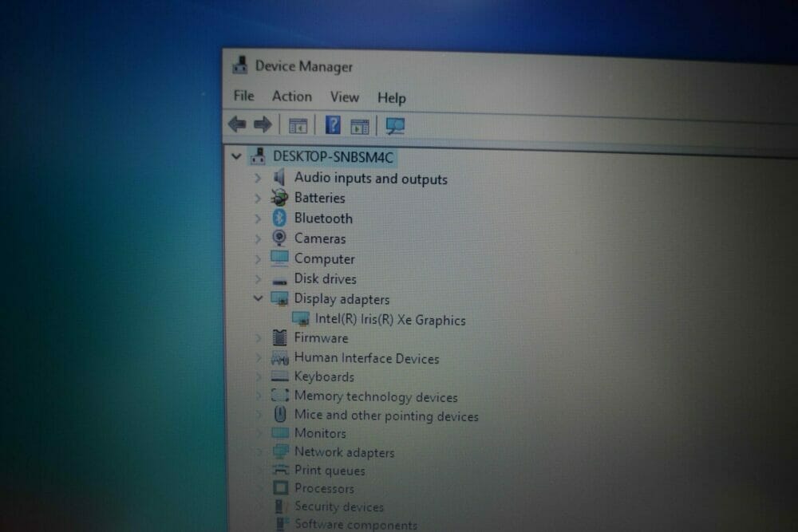Viewport: 798px width, 532px height.
Task: Click the Batteries category icon
Action: 279,197
